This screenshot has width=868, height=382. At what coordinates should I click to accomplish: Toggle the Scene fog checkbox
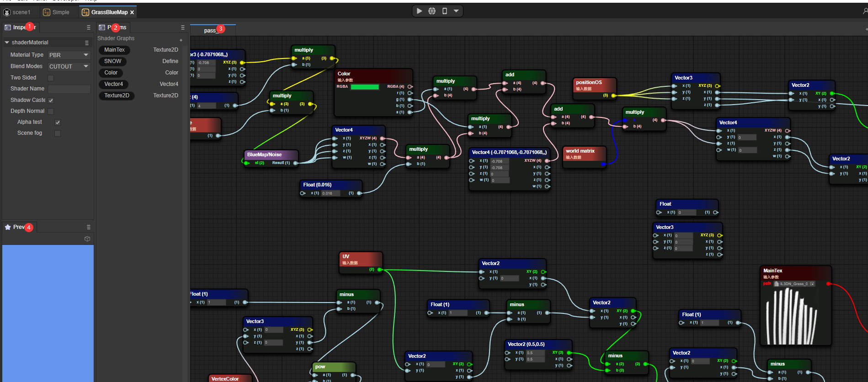(x=58, y=133)
